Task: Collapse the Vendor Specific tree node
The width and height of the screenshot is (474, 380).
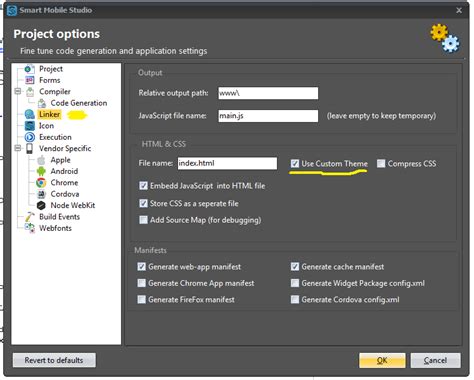Action: pyautogui.click(x=18, y=148)
